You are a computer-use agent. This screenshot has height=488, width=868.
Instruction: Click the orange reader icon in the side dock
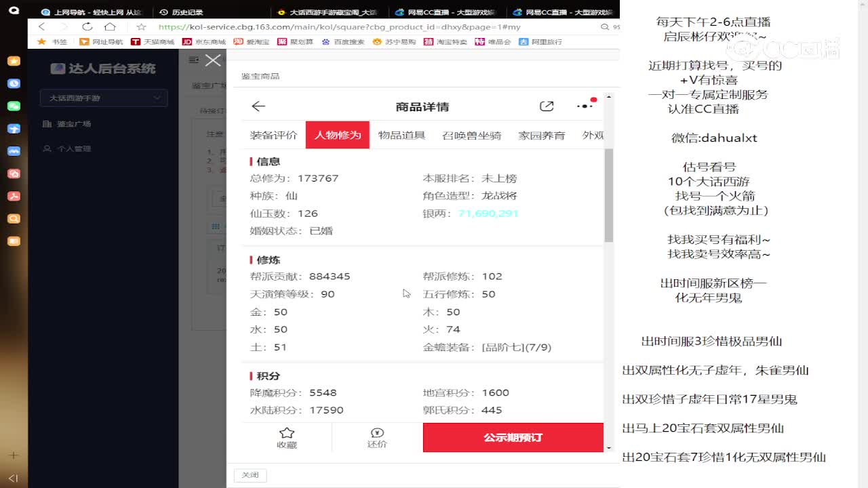point(14,241)
